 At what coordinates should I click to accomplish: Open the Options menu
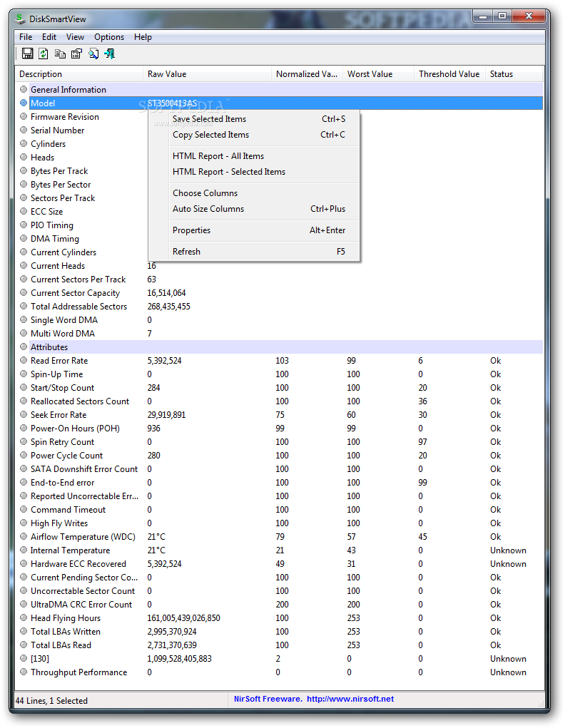pyautogui.click(x=109, y=36)
